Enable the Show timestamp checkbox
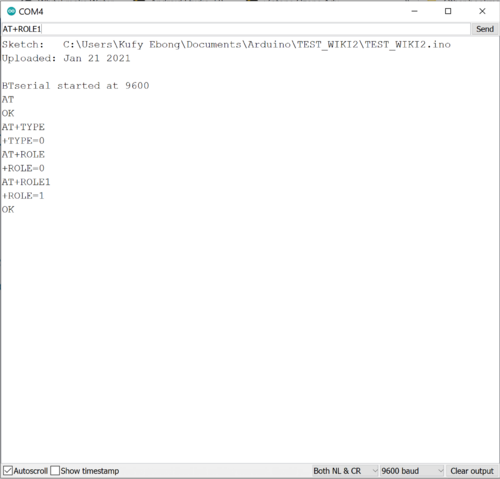 point(55,471)
